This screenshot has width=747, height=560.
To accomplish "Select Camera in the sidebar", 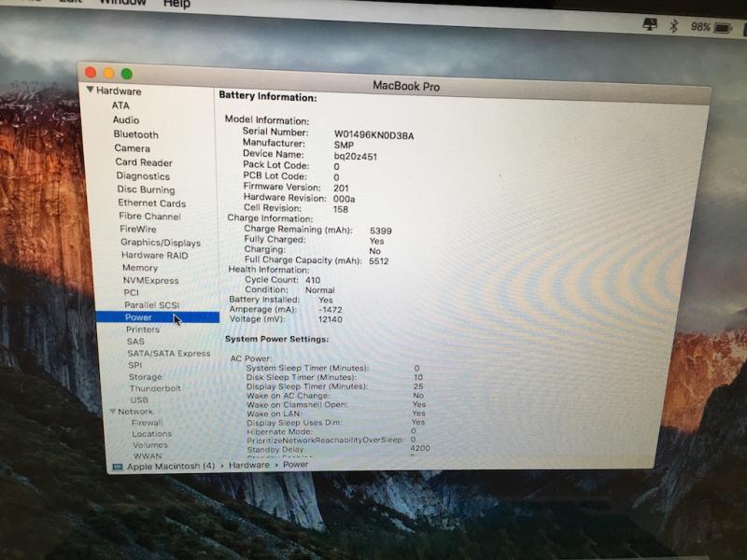I will click(x=132, y=148).
